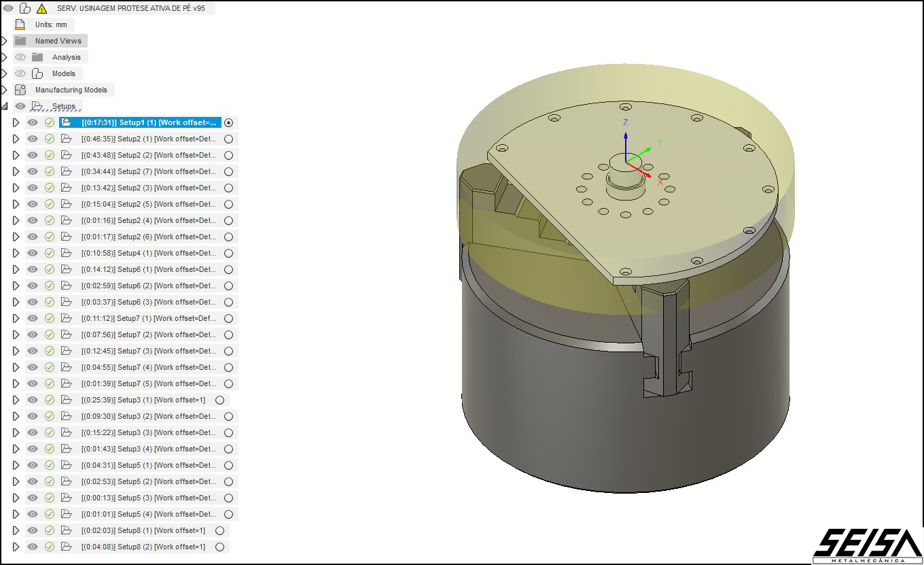Hide Setup1 (1) using its eye icon
The width and height of the screenshot is (924, 565).
(x=33, y=122)
